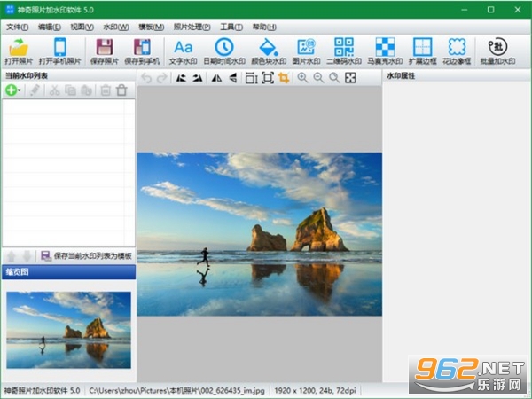Click the beach photo thumbnail preview
Screen dimensions: 532x399
tap(68, 330)
